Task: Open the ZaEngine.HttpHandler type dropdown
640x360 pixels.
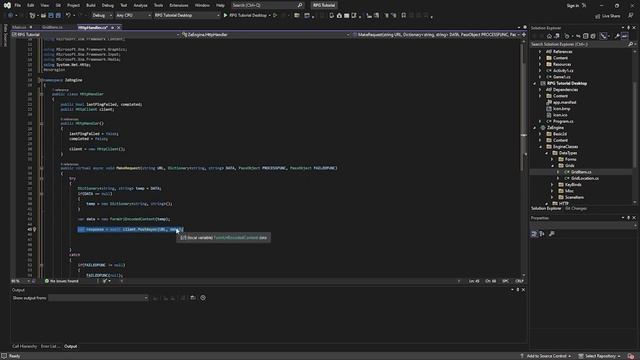Action: (x=265, y=35)
